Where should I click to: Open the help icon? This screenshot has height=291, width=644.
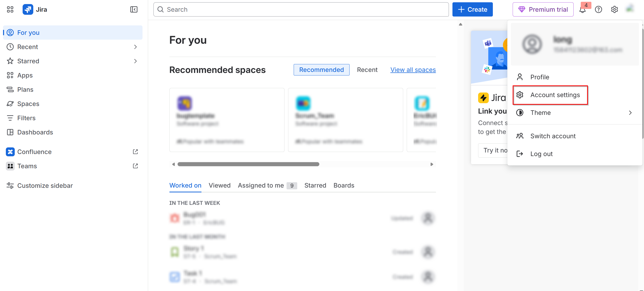(x=599, y=9)
